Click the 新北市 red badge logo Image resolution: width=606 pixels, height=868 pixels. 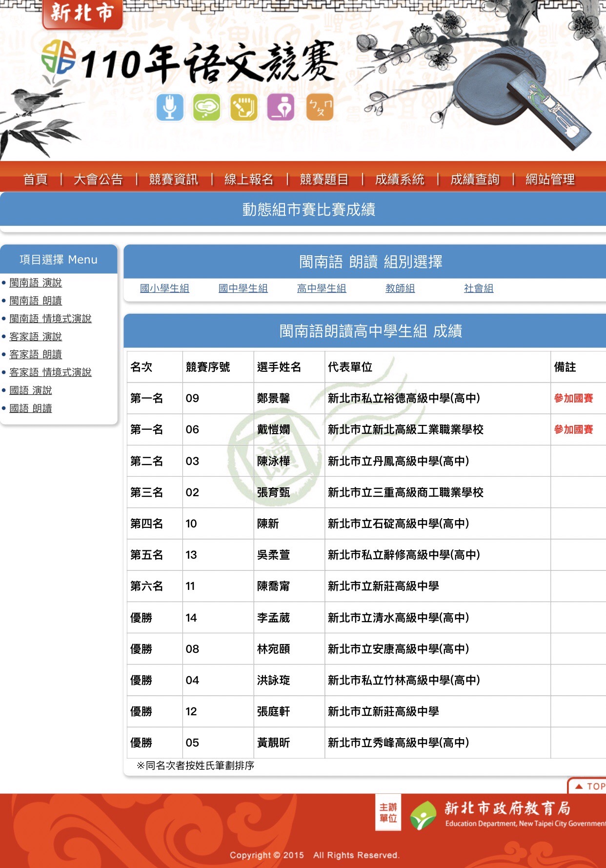pyautogui.click(x=82, y=13)
